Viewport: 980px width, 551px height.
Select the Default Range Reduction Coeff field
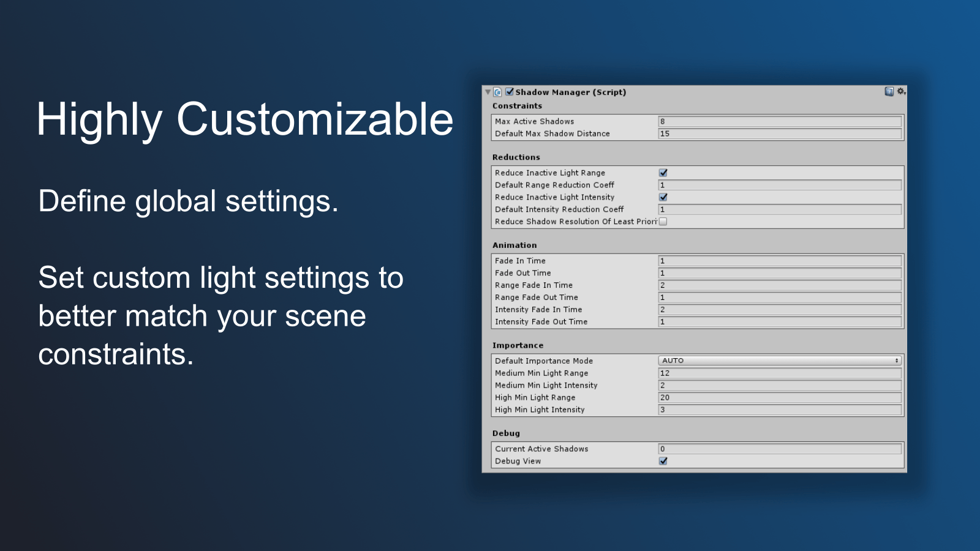tap(780, 185)
